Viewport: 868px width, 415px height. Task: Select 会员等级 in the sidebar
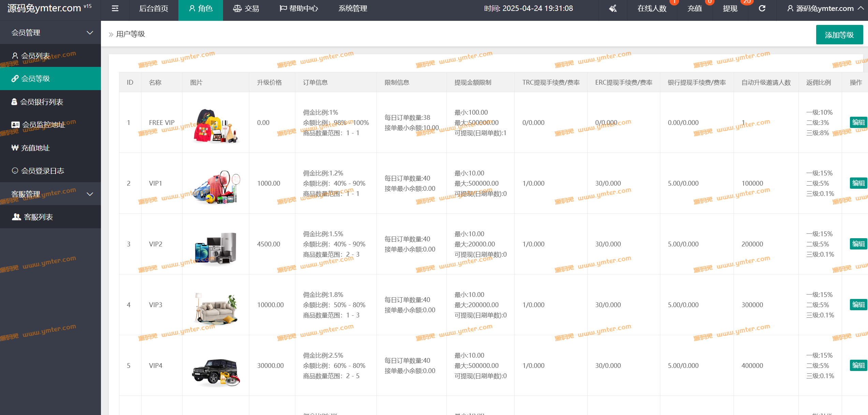pyautogui.click(x=50, y=78)
